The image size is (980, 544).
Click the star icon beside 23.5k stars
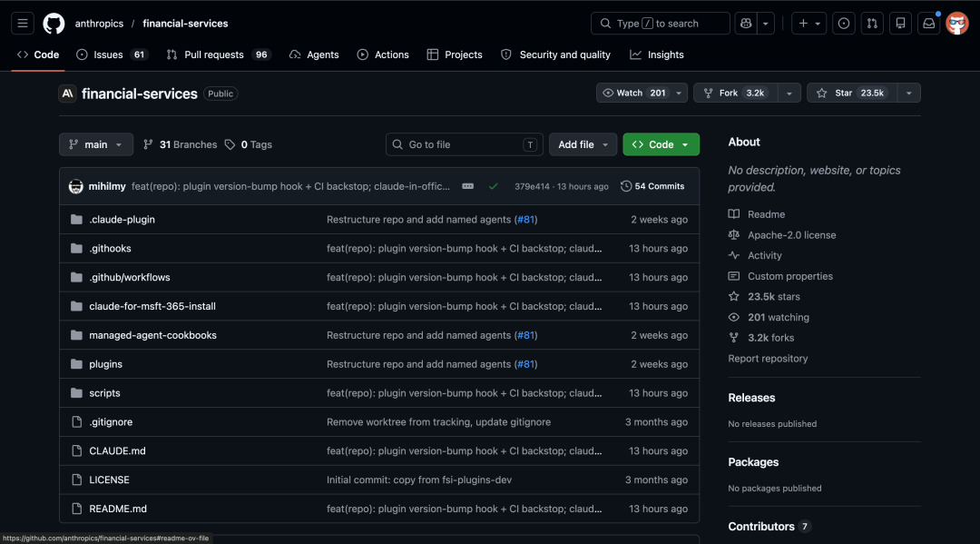point(734,296)
